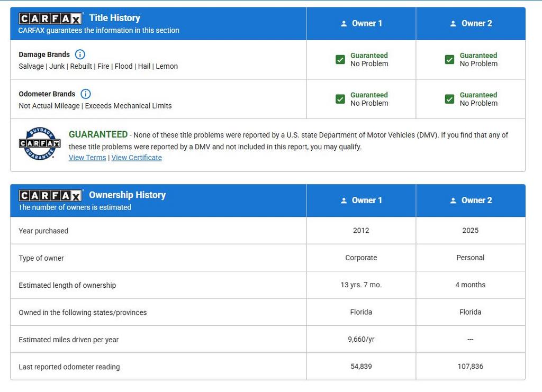Click Damage Brands green checkmark for Owner 2
The height and width of the screenshot is (392, 542).
[449, 59]
